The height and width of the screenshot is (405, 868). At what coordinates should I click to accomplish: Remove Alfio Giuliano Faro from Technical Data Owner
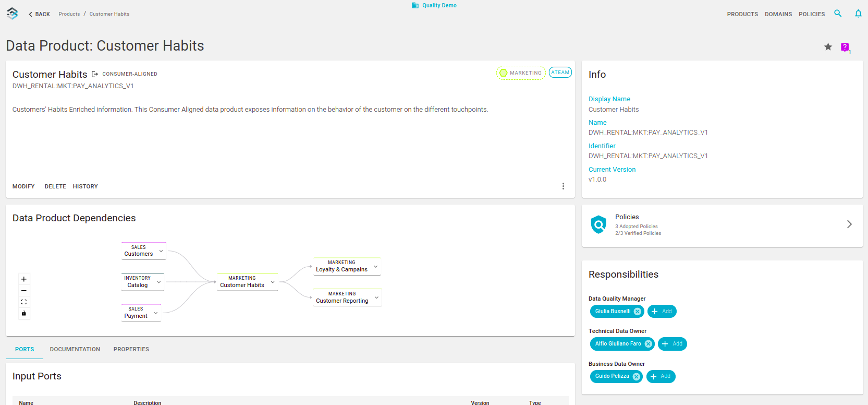tap(648, 344)
